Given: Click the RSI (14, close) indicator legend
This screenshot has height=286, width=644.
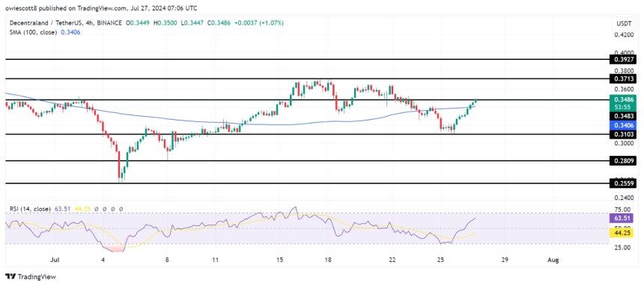Looking at the screenshot, I should (x=30, y=209).
